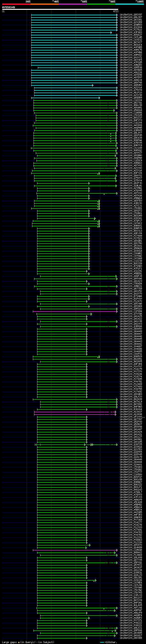Screen dimensions: 146x644
Task: Open the hit UniRef100_Q8LCR7
Action: pyautogui.click(x=131, y=18)
